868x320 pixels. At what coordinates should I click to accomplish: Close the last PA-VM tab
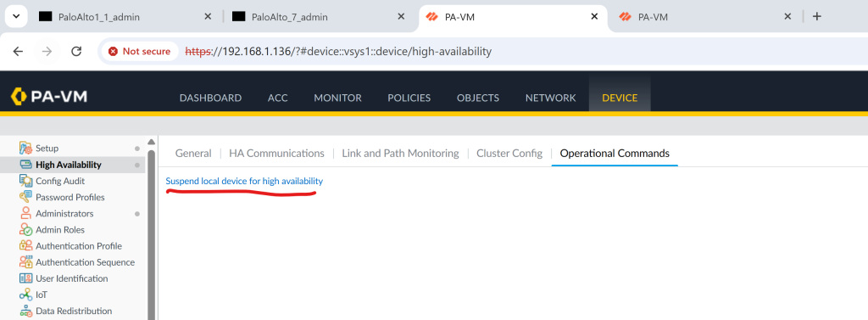[x=787, y=17]
